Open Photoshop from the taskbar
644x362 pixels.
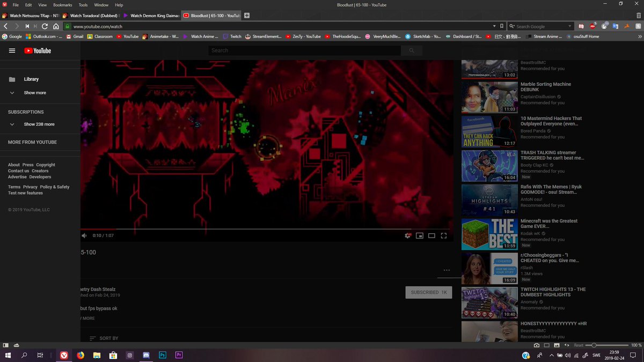click(x=162, y=355)
